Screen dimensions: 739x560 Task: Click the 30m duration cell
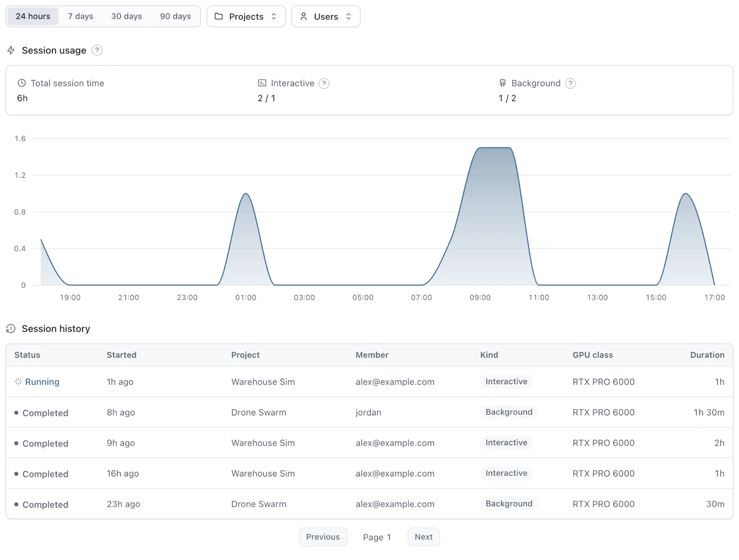pyautogui.click(x=715, y=504)
